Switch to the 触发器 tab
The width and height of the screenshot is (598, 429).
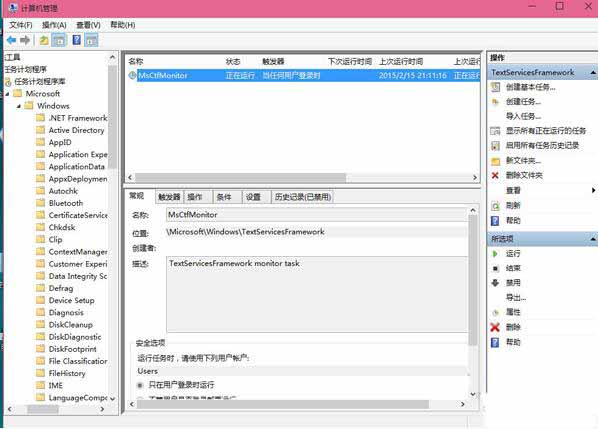pyautogui.click(x=169, y=197)
